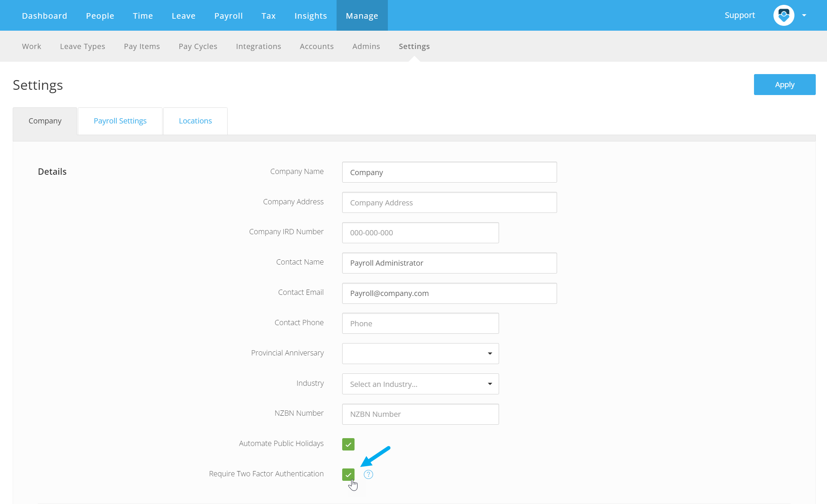Open the Admins submenu
827x504 pixels.
coord(366,46)
